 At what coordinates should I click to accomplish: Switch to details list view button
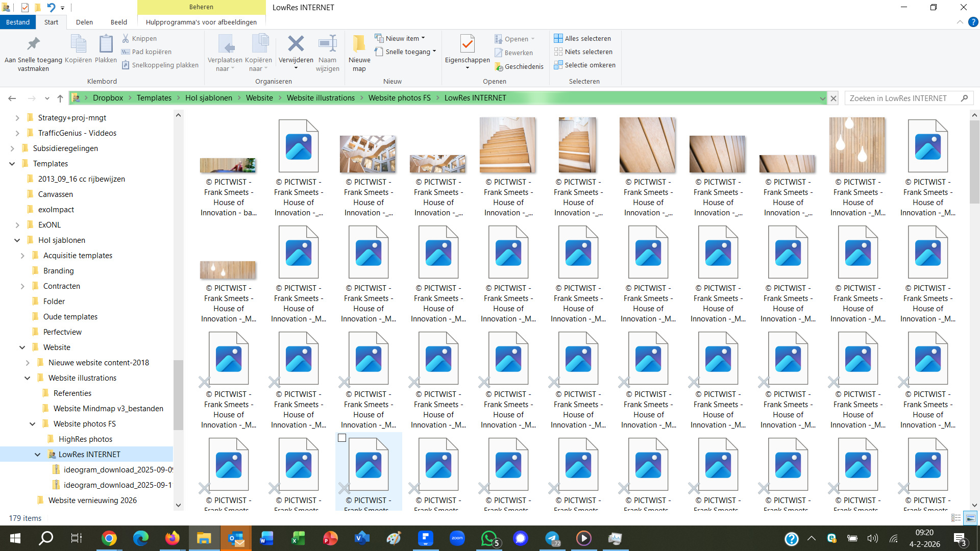pyautogui.click(x=956, y=518)
